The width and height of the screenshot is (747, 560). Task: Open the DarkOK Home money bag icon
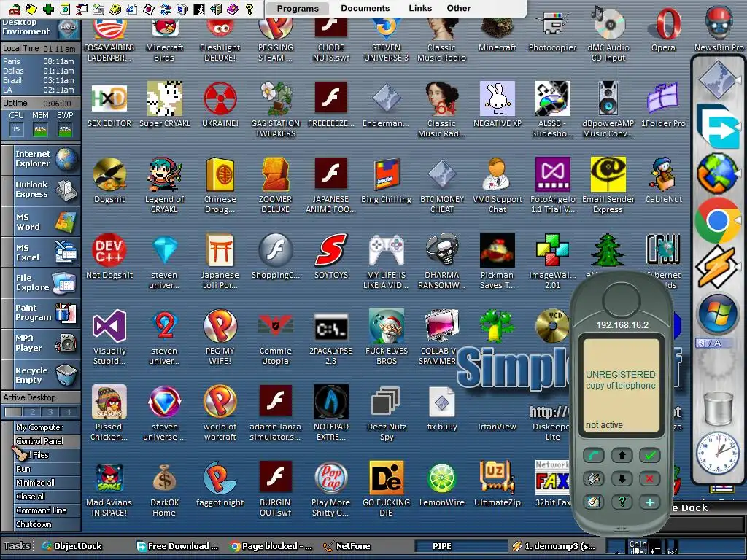tap(164, 478)
